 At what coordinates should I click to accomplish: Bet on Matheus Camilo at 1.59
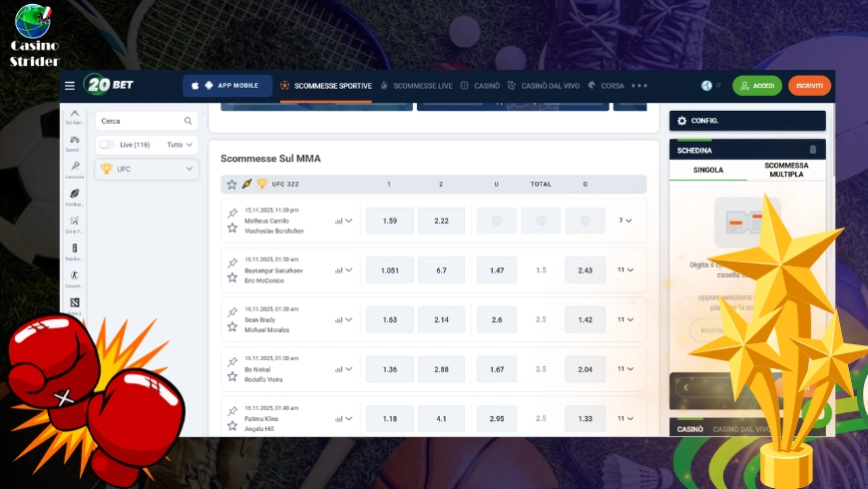(x=390, y=221)
